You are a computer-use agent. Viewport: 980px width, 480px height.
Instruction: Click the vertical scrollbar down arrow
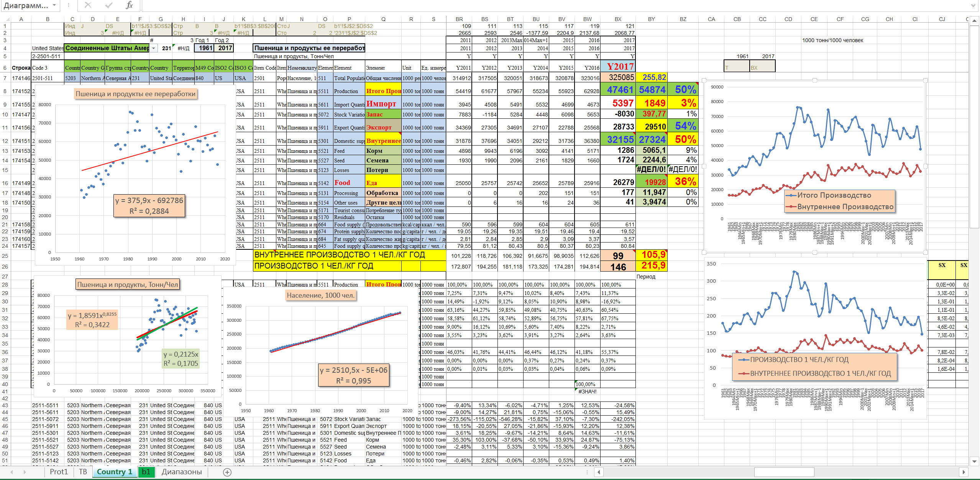974,461
